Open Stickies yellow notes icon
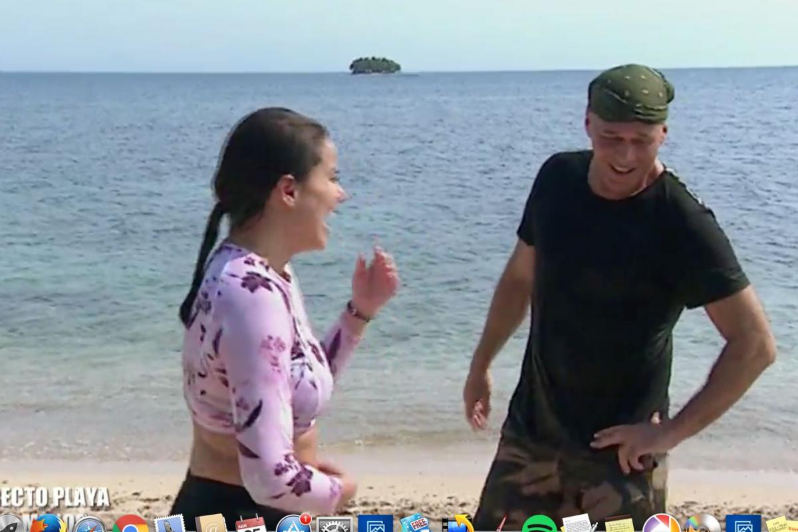The width and height of the screenshot is (798, 532). [x=778, y=525]
